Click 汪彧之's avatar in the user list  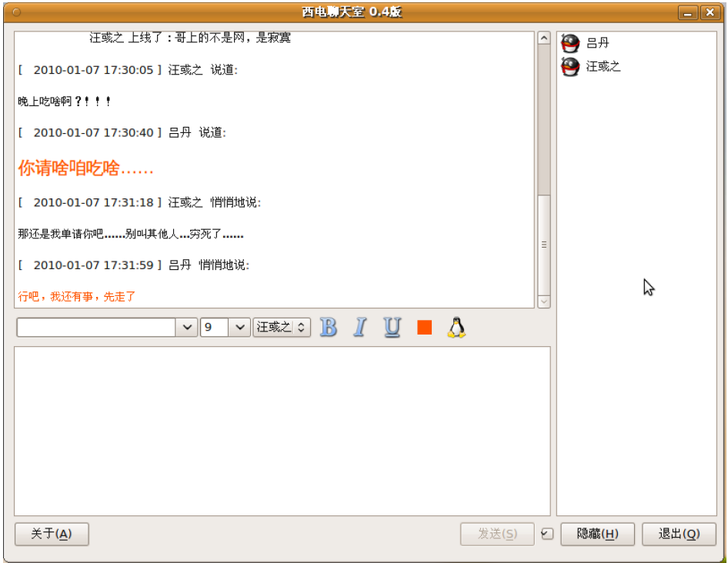click(569, 66)
